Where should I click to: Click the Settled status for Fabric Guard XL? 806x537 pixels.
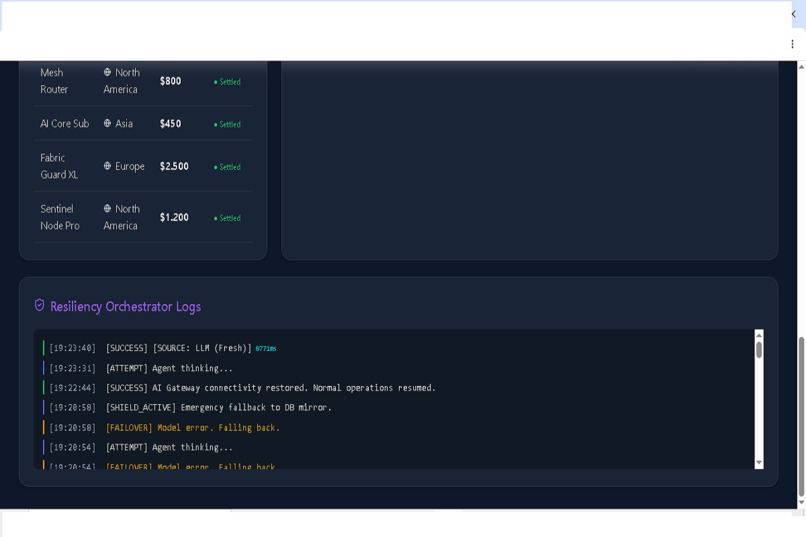[227, 167]
